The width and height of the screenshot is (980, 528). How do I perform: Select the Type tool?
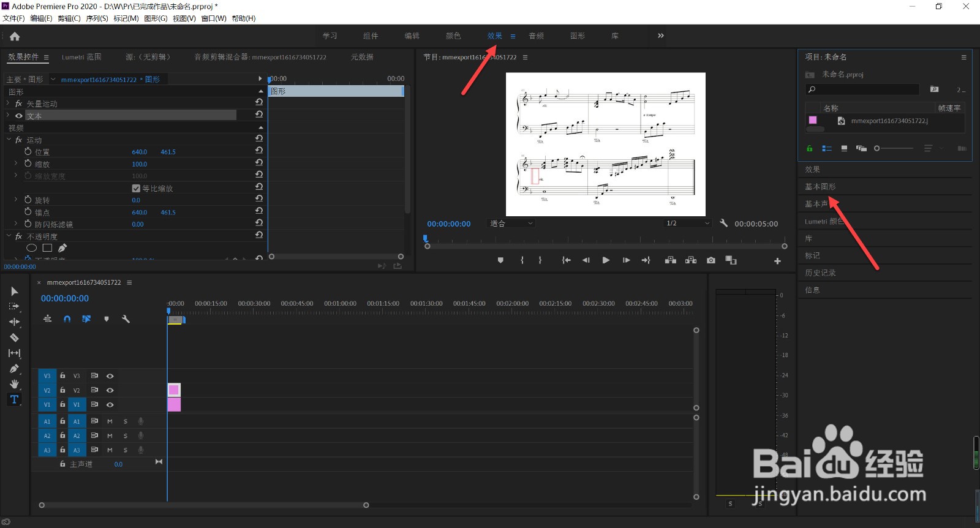tap(14, 399)
